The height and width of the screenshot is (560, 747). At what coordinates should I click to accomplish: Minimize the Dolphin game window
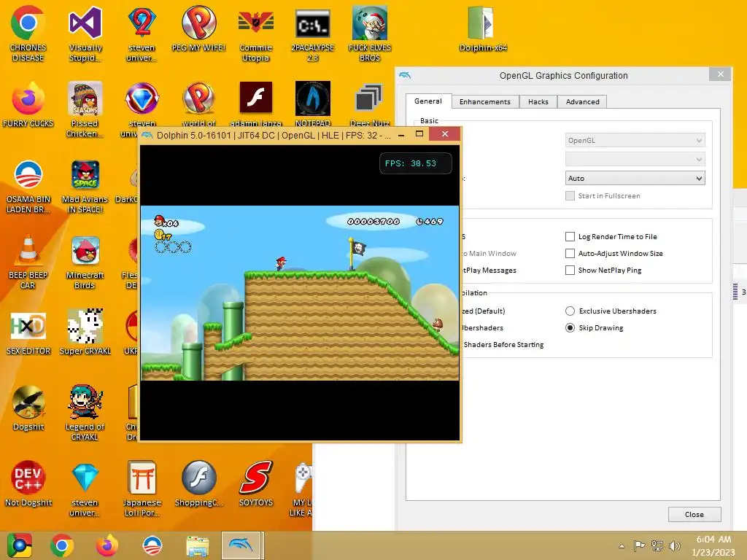point(402,135)
